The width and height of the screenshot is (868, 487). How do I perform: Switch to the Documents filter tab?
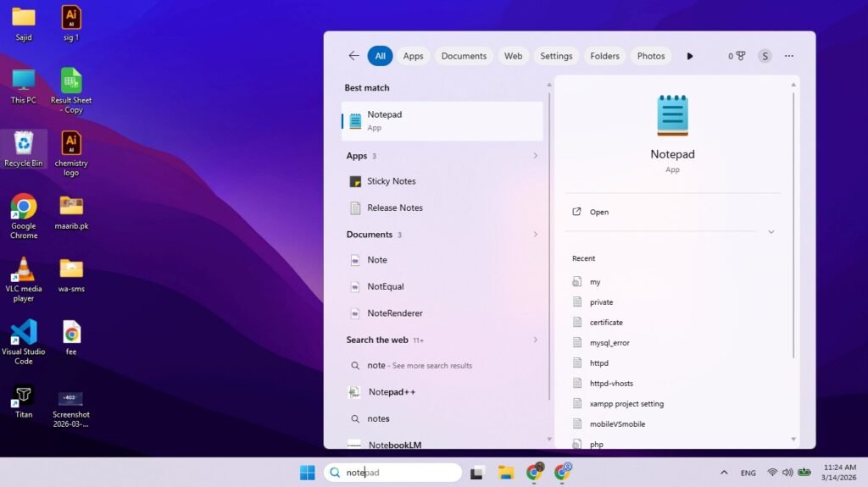tap(464, 56)
